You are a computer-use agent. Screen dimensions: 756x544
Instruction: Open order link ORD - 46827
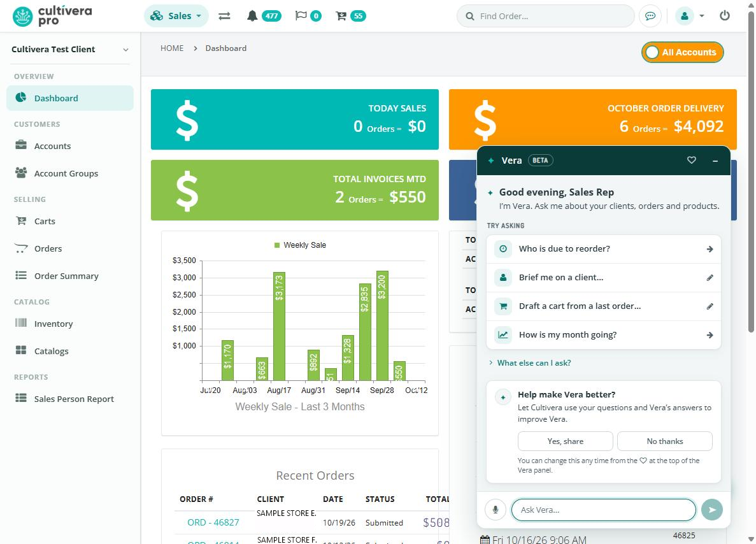[x=213, y=522]
